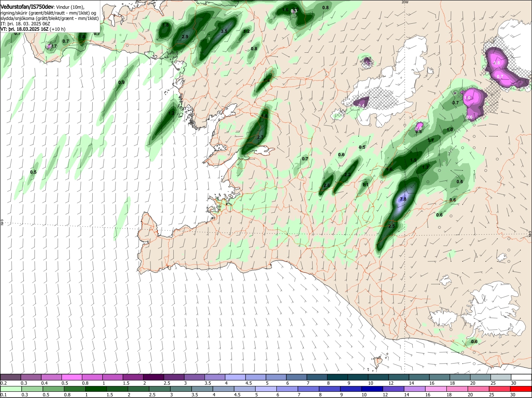The image size is (532, 398).
Task: Select lower legend red swatch at 30
Action: 521,389
